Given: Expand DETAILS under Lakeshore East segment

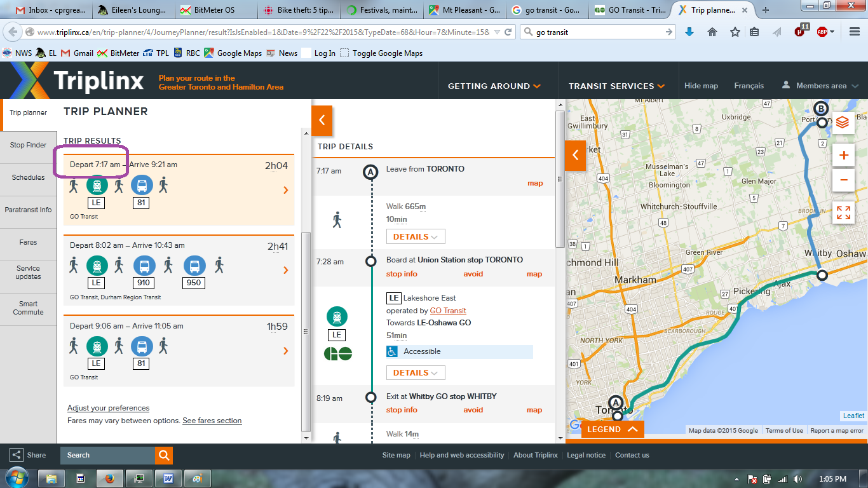Looking at the screenshot, I should pos(416,372).
